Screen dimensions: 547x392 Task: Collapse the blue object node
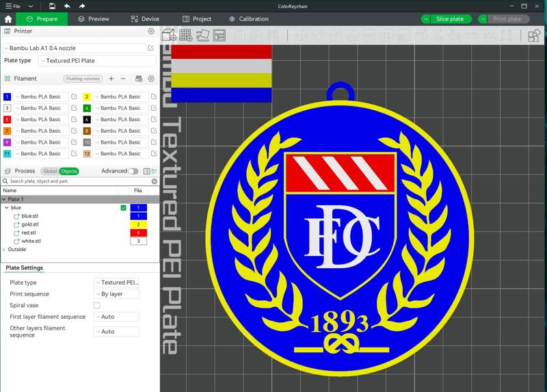point(7,208)
